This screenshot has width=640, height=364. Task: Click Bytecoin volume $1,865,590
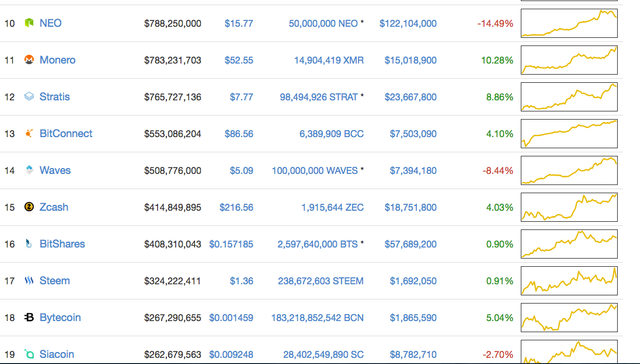[x=413, y=317]
